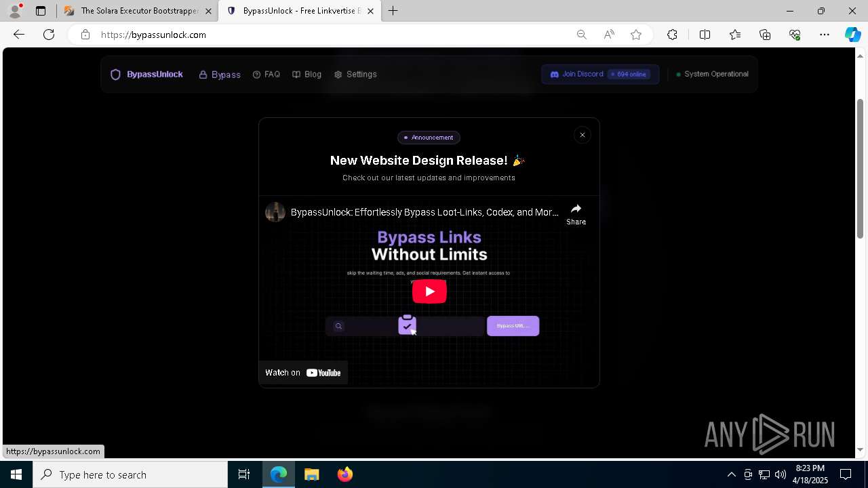Open the Blog nav item
Image resolution: width=868 pixels, height=488 pixels.
[x=307, y=75]
